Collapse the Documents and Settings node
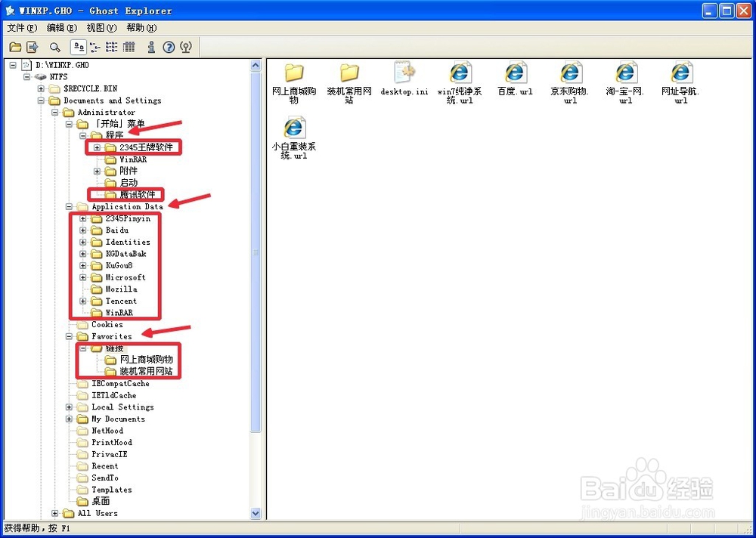Viewport: 756px width, 538px height. point(41,100)
